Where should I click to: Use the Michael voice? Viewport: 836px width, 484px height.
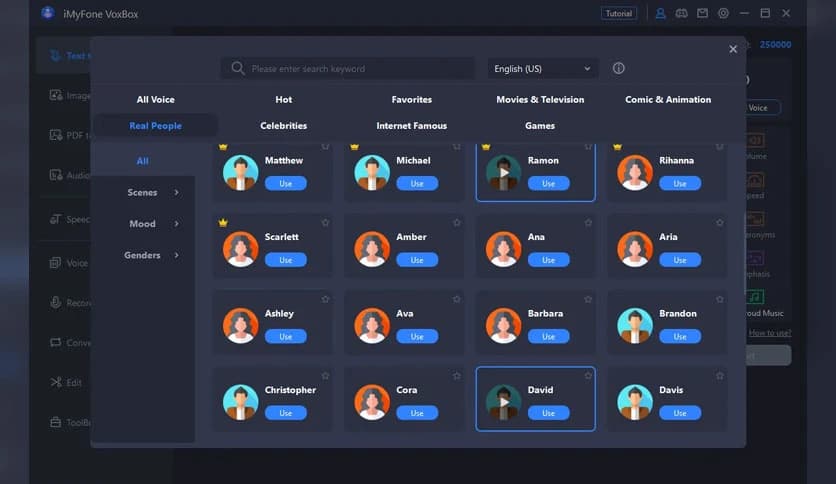pyautogui.click(x=417, y=183)
